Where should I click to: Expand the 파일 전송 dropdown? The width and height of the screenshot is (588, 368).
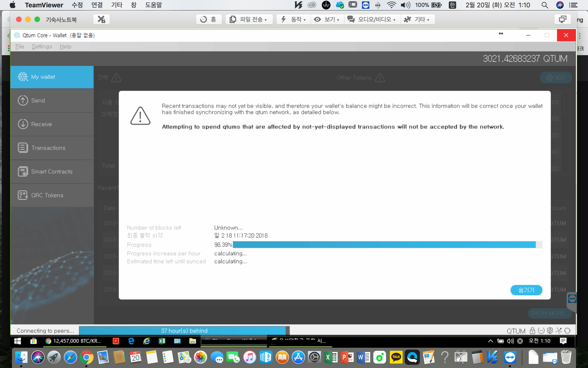[x=249, y=19]
